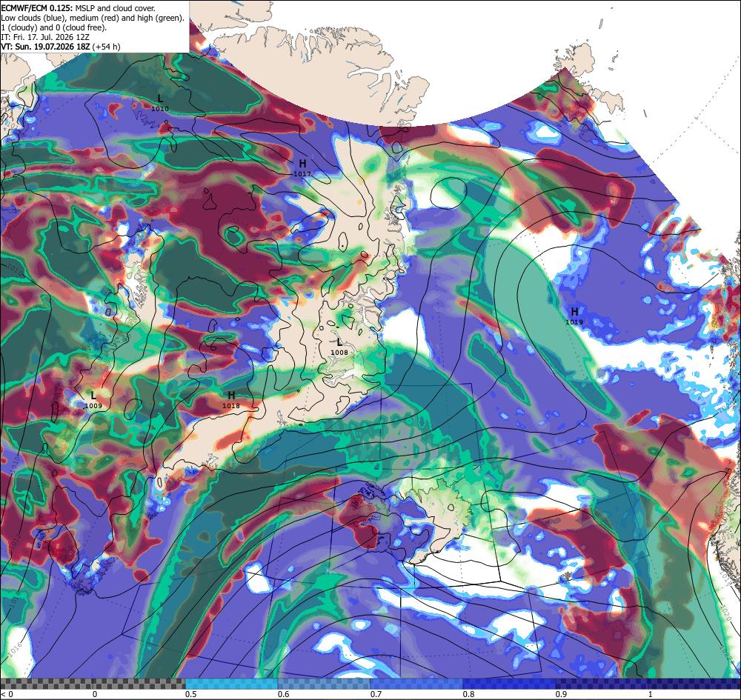Click the legend label '0.5'
This screenshot has height=700, width=741.
pos(190,694)
